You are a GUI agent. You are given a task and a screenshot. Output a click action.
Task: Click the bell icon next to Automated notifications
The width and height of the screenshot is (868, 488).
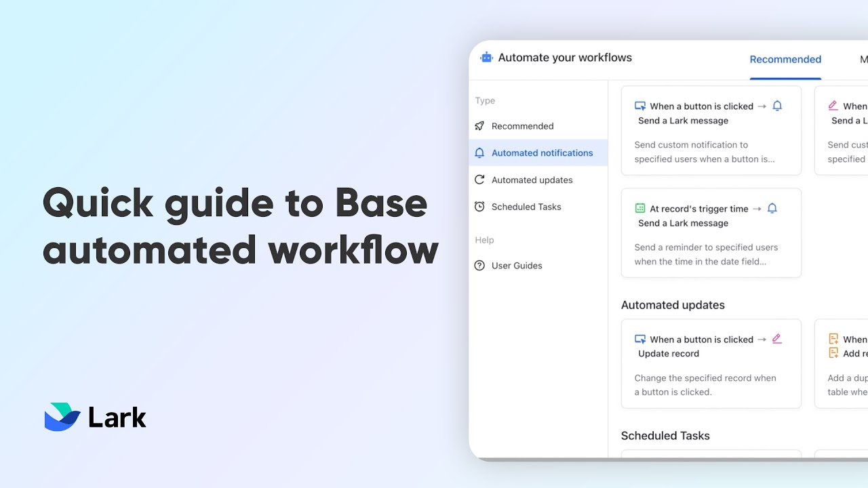pos(479,153)
